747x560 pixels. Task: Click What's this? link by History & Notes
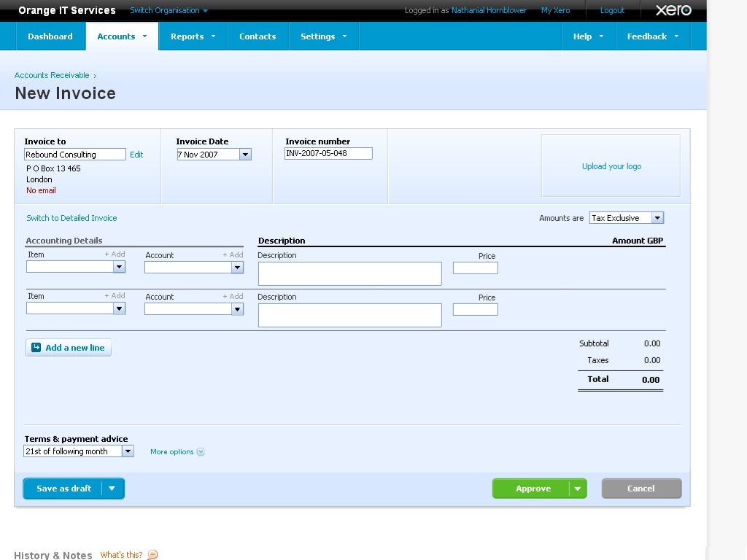[x=121, y=555]
